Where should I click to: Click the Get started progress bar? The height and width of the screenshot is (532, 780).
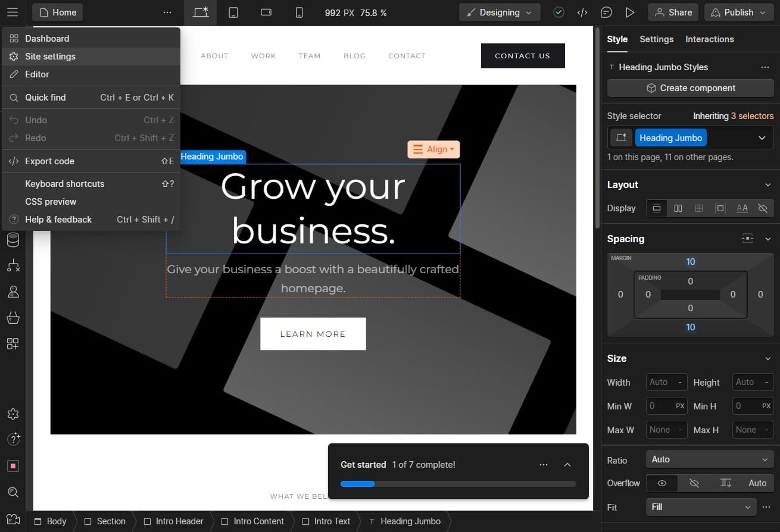click(x=458, y=484)
